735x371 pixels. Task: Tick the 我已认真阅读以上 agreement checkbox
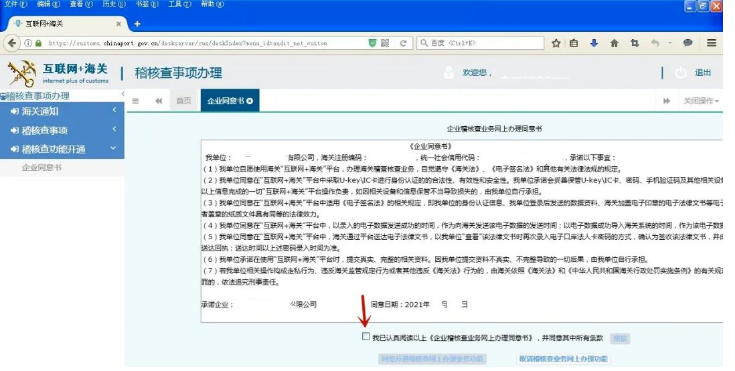pyautogui.click(x=366, y=336)
